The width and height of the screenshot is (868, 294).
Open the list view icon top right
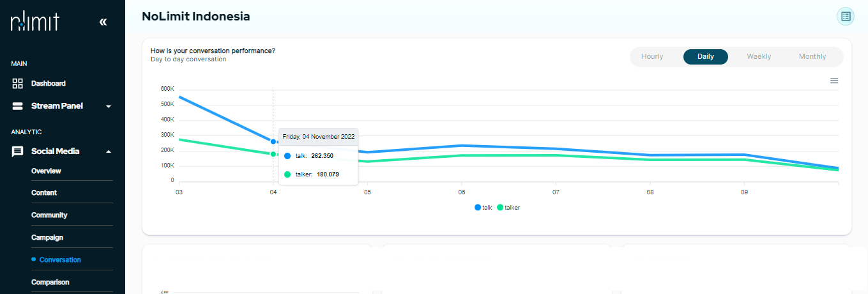[846, 17]
